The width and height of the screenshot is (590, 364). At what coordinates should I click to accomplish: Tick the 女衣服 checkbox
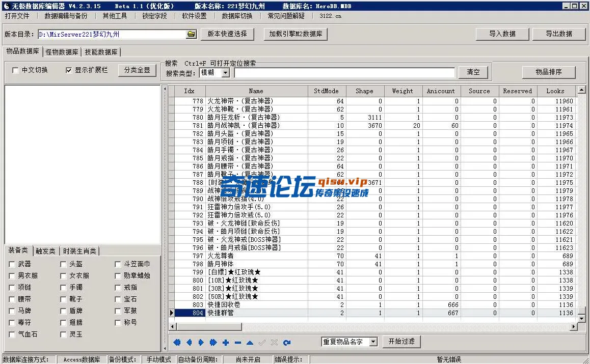pos(63,276)
